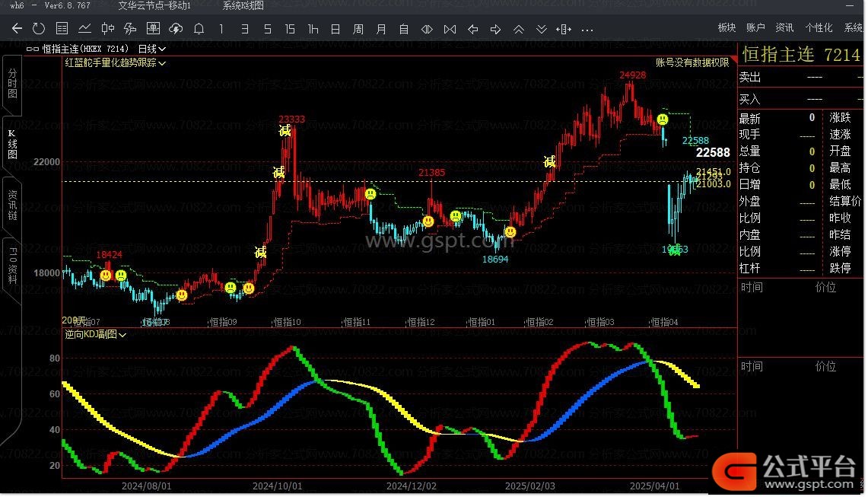Open the quote list icon
This screenshot has width=868, height=497.
point(62,29)
